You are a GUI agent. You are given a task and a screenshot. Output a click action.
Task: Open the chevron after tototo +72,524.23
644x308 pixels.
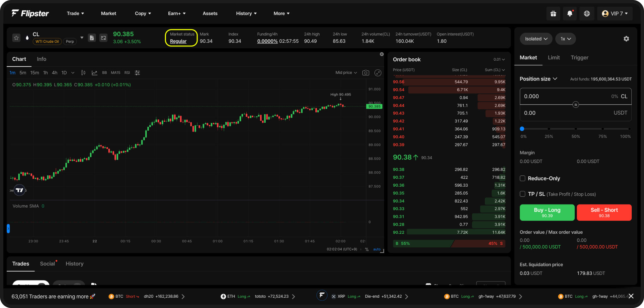(293, 296)
